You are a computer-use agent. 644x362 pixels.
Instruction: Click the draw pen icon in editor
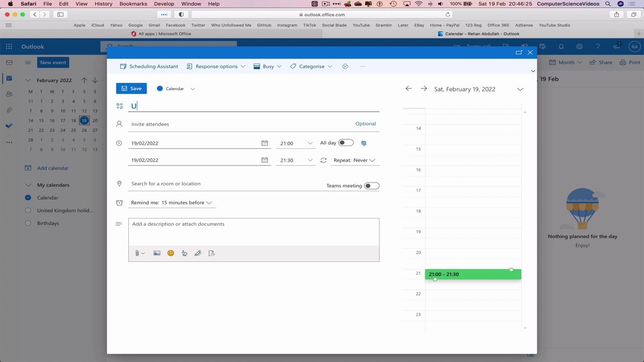click(198, 253)
